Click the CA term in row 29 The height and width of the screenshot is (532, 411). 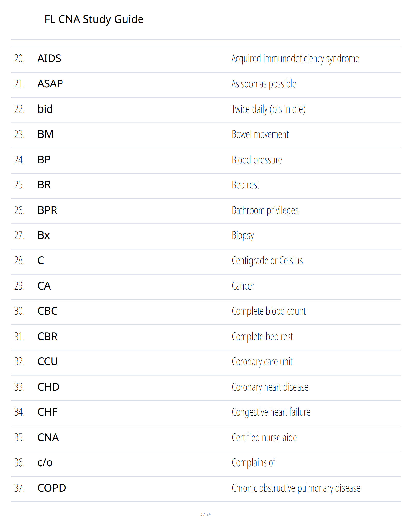coord(44,286)
